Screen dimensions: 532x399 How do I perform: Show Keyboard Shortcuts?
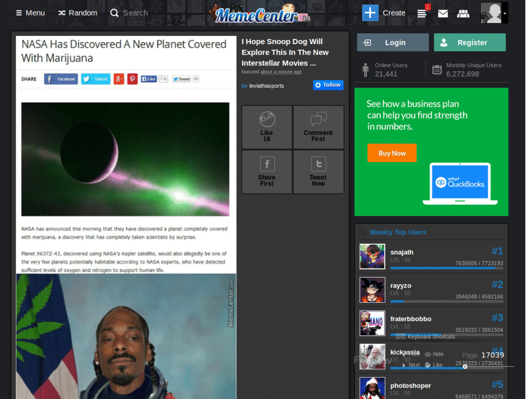(x=425, y=337)
